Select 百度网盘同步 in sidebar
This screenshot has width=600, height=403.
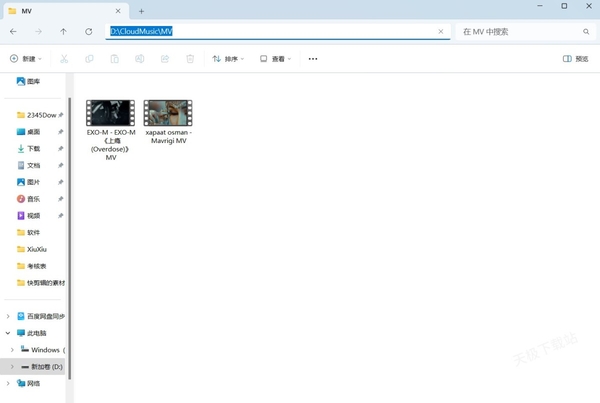41,317
